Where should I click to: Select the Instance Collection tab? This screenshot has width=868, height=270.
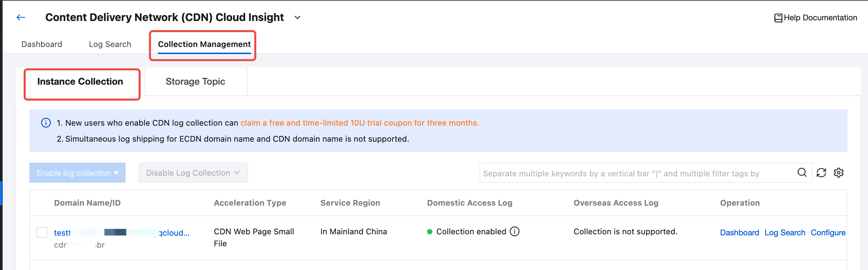(x=80, y=82)
